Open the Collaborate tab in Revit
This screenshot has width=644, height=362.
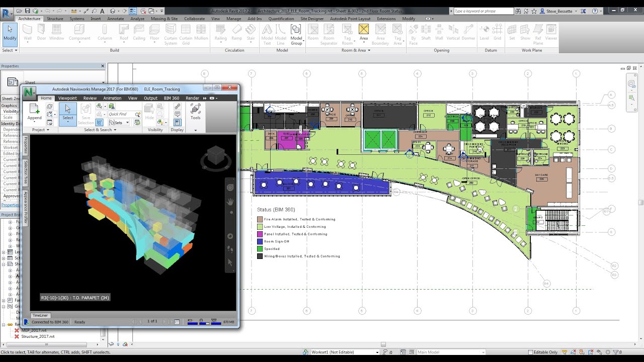(x=194, y=19)
